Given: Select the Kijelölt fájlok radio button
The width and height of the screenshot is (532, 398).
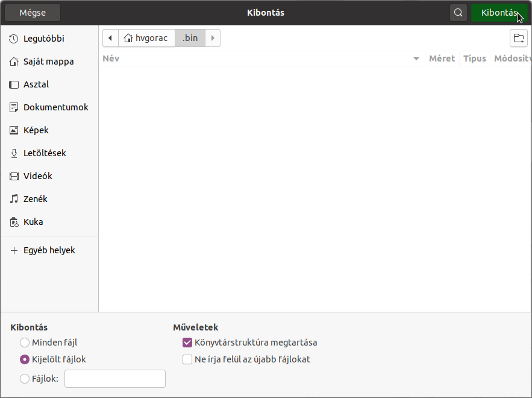Looking at the screenshot, I should coord(25,359).
